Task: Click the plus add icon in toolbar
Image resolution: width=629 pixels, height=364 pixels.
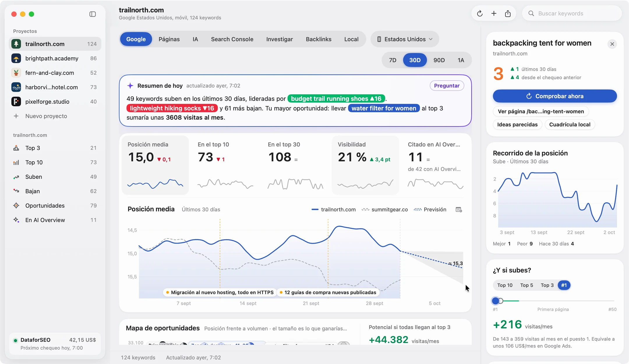Action: click(494, 13)
